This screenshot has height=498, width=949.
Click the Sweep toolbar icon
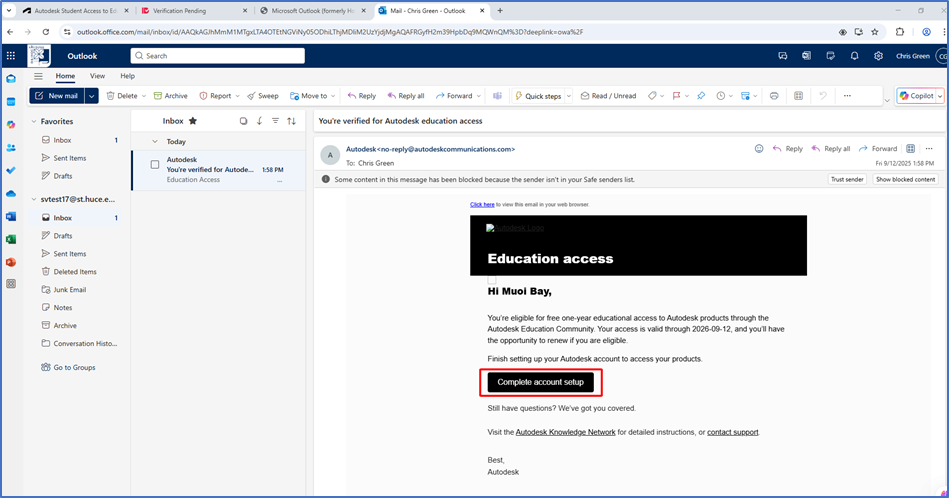tap(262, 96)
